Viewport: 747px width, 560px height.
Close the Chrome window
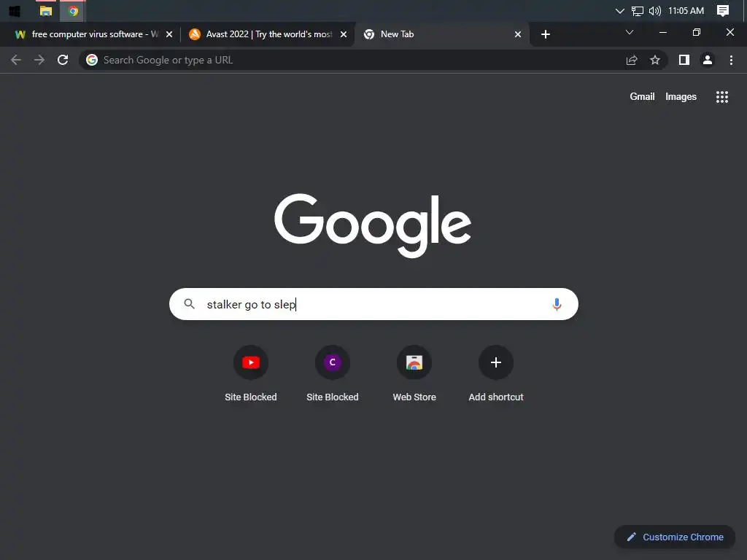tap(729, 32)
